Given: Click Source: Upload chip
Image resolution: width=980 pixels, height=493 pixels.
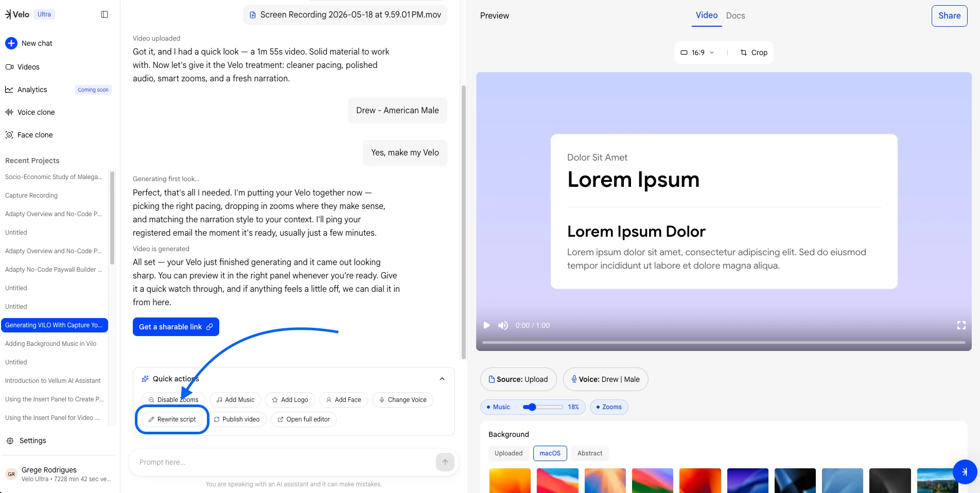Looking at the screenshot, I should 518,379.
